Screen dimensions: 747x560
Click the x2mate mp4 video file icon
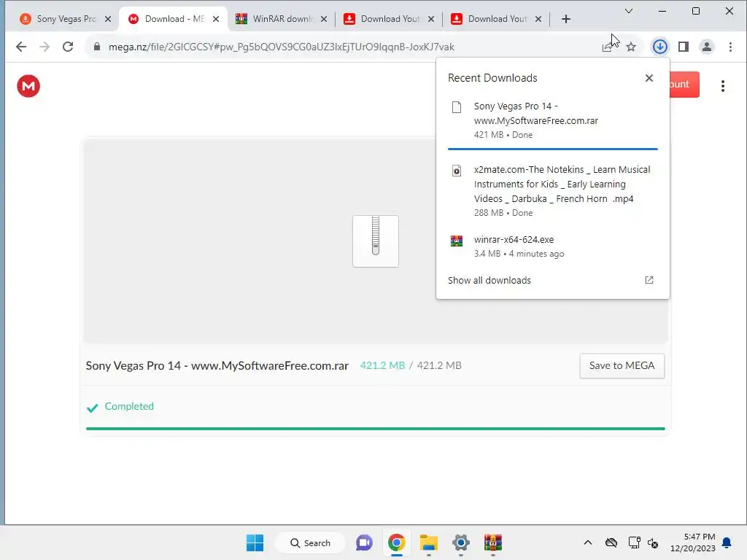point(457,171)
